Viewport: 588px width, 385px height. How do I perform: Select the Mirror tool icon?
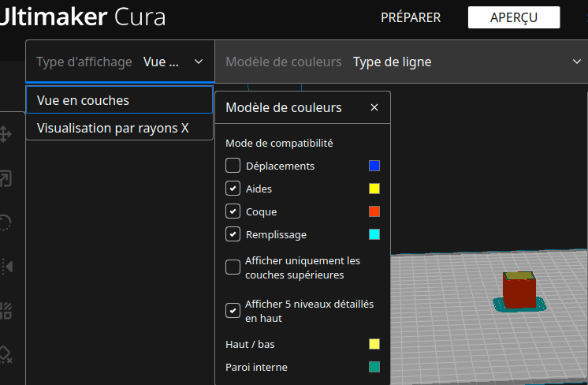point(7,267)
